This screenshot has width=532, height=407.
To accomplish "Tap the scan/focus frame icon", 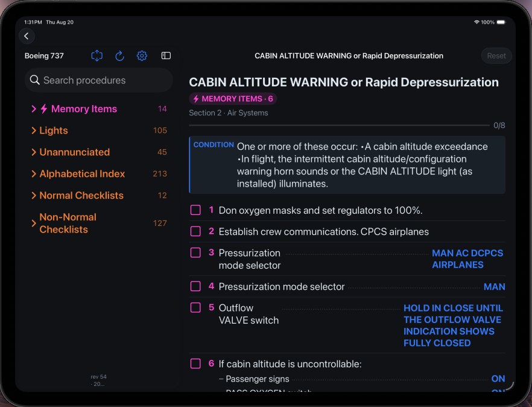I will tap(97, 56).
